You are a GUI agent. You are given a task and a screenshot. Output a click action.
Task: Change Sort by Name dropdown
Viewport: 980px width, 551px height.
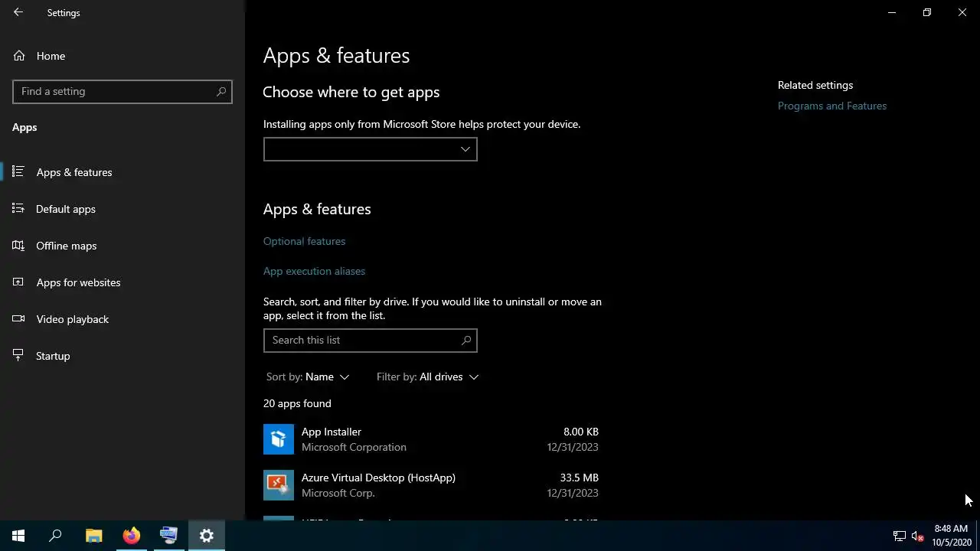click(308, 377)
